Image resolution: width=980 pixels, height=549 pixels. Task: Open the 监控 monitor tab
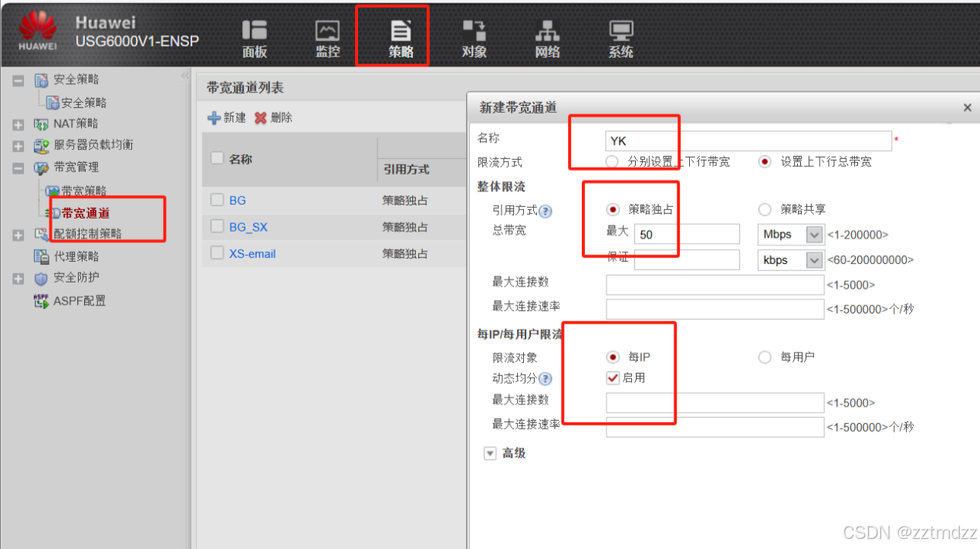click(328, 39)
